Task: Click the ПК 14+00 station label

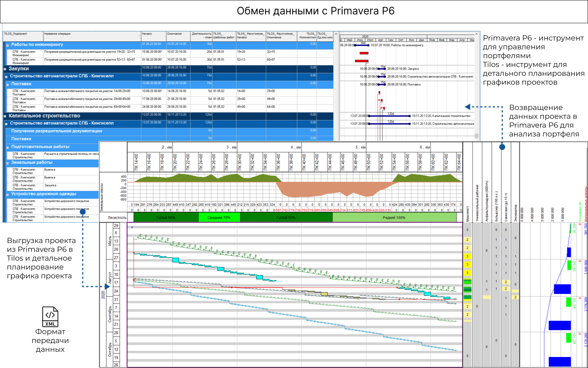Action: pos(136,162)
